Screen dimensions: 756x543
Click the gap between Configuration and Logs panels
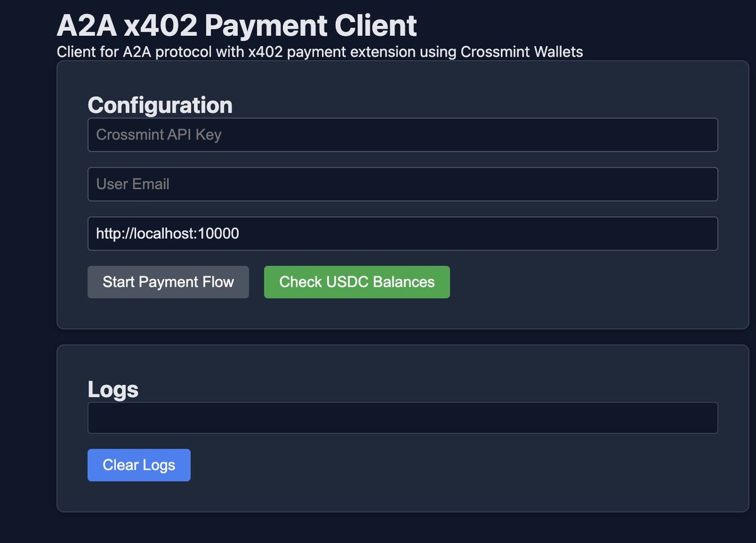tap(403, 337)
